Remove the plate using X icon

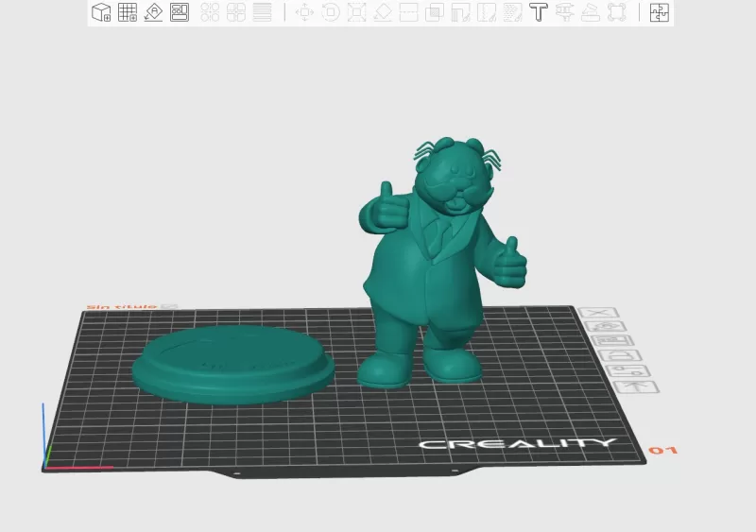tap(598, 313)
